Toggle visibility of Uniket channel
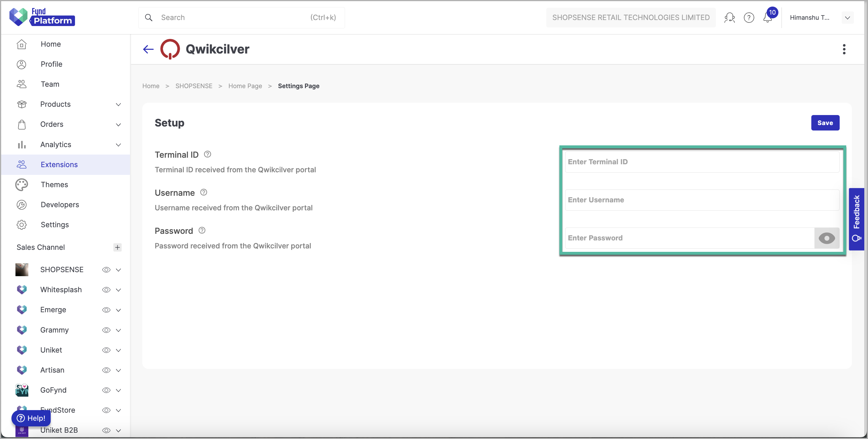Viewport: 868px width, 439px height. 106,350
